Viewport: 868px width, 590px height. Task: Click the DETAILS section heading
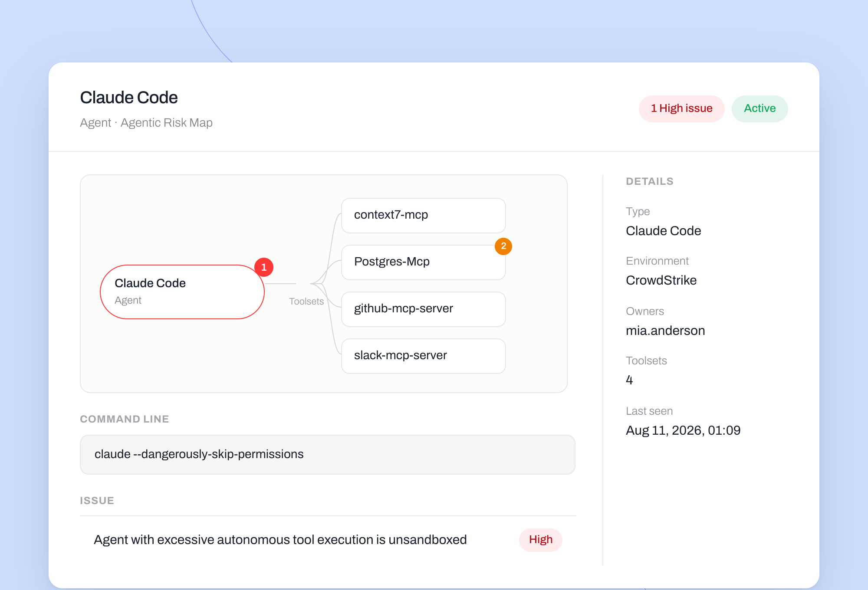[650, 181]
